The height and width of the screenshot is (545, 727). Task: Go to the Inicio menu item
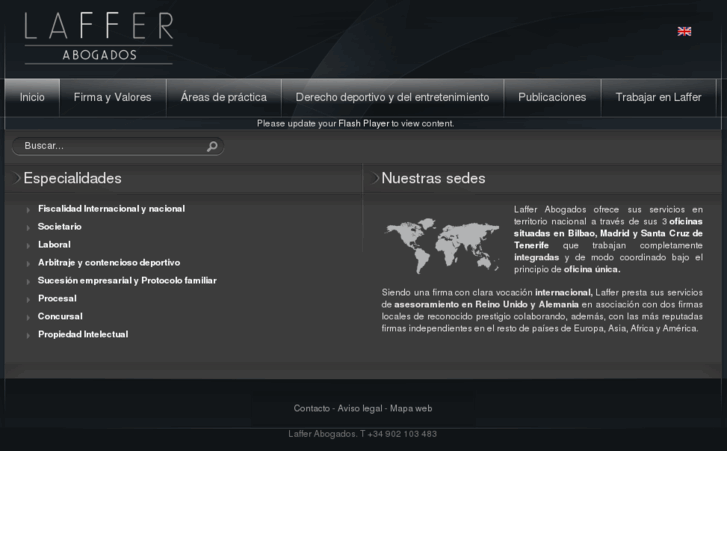(x=32, y=97)
